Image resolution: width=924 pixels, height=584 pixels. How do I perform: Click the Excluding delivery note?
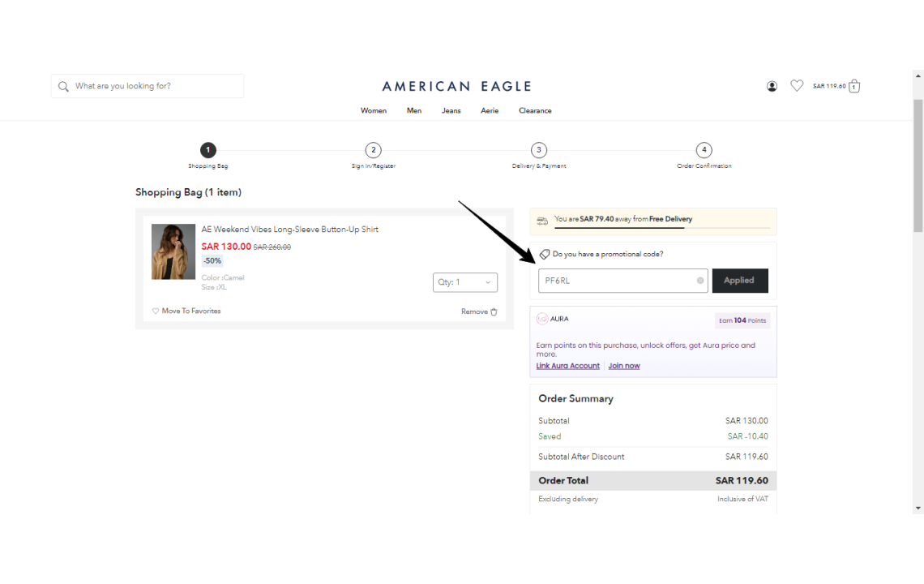click(x=568, y=499)
